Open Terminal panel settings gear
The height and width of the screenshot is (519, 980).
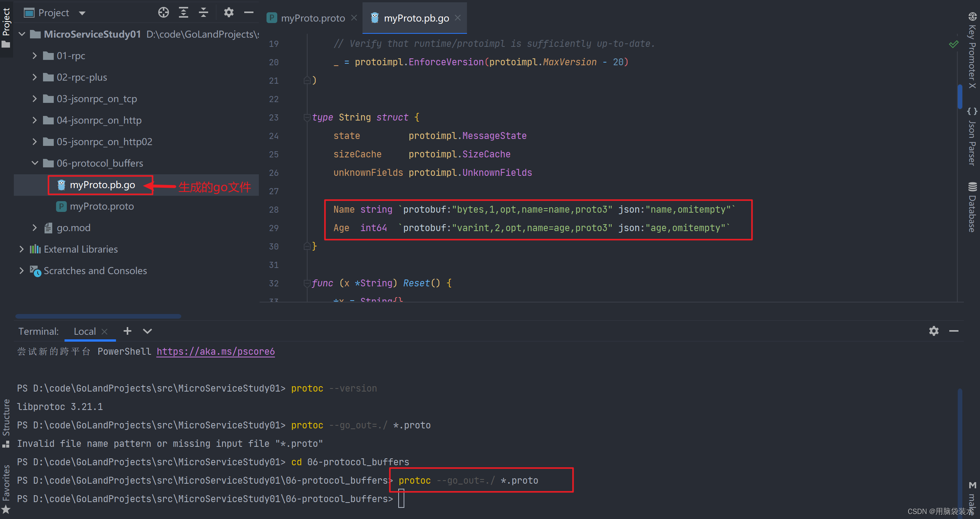tap(934, 331)
